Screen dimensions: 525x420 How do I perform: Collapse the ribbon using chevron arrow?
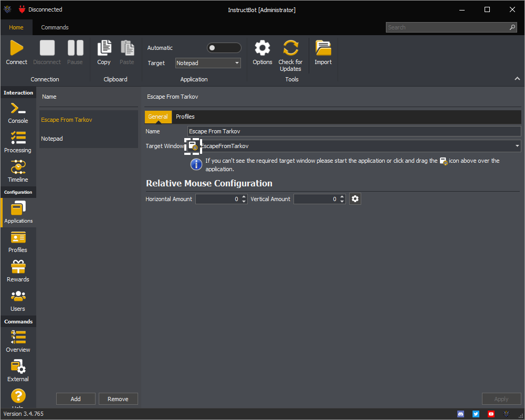(x=517, y=79)
